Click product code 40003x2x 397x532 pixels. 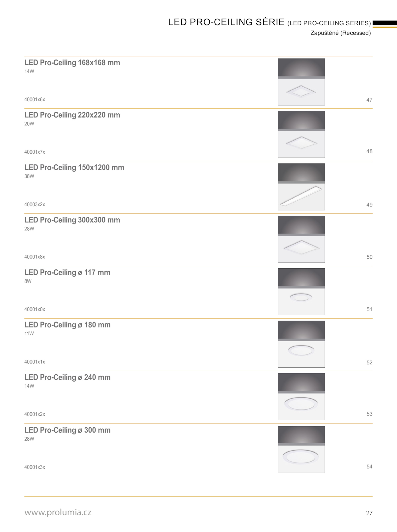[35, 205]
